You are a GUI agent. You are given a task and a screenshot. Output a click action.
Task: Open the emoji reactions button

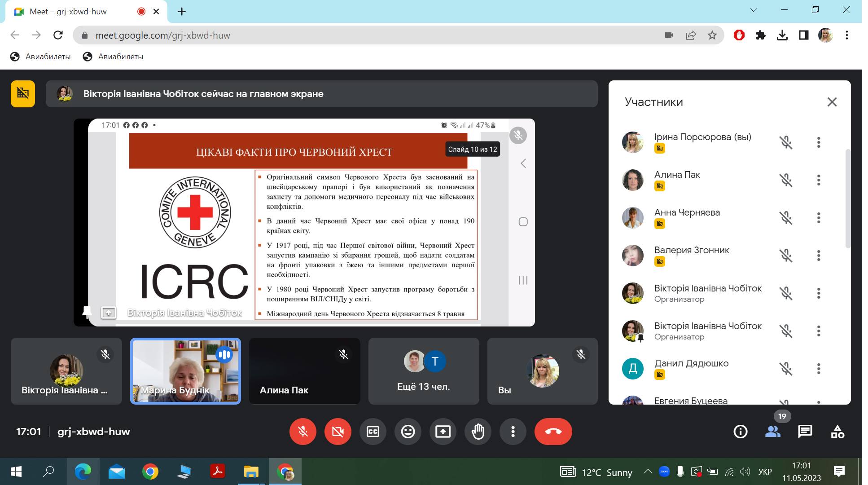coord(408,432)
